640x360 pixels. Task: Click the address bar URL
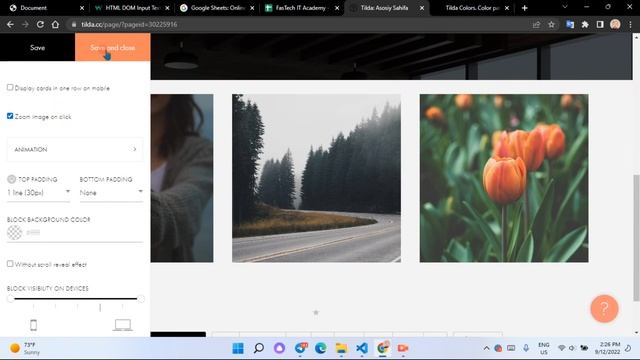tap(129, 24)
